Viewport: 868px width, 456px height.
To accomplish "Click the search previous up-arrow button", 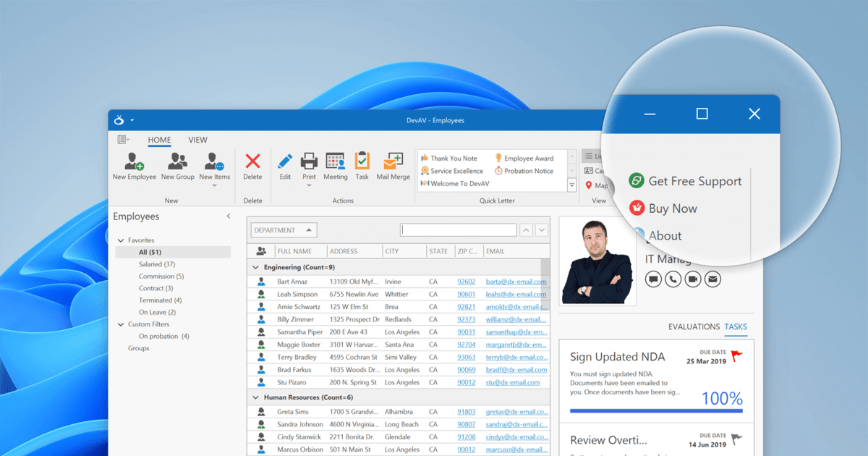I will point(526,230).
